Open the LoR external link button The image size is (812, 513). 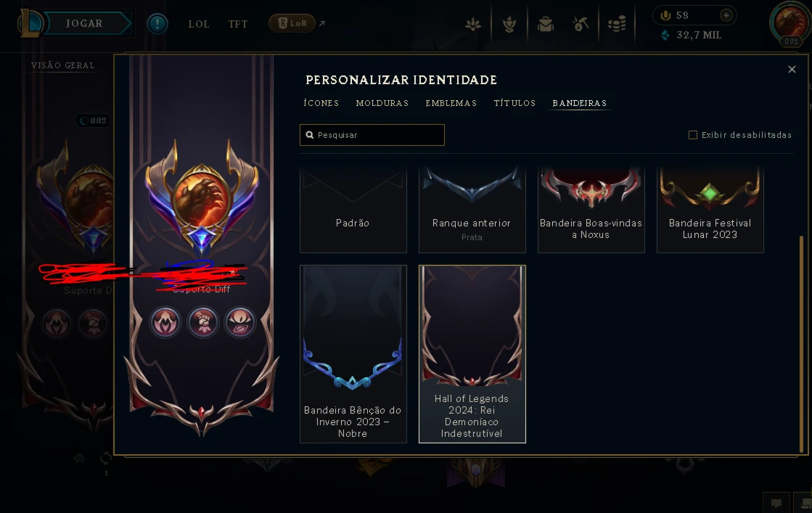(x=292, y=23)
